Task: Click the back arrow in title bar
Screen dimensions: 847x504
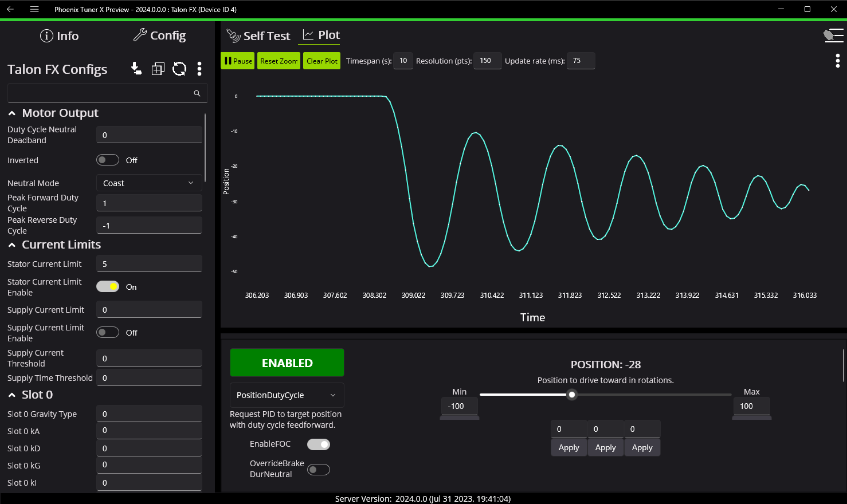Action: (x=10, y=9)
